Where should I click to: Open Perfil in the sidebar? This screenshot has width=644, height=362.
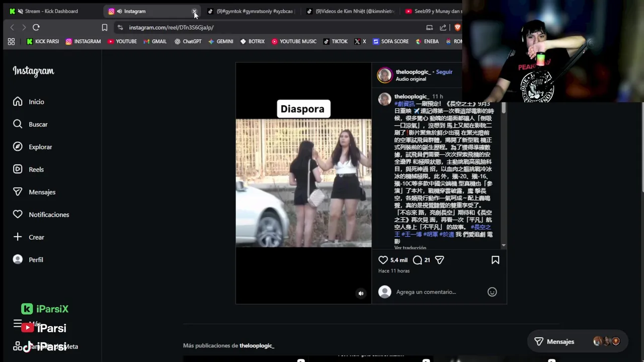[28, 260]
